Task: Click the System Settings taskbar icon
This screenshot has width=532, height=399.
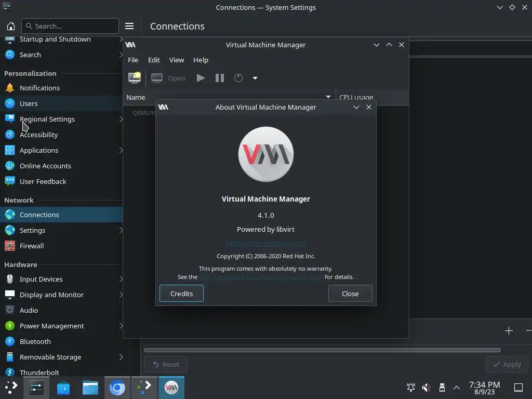Action: (36, 388)
